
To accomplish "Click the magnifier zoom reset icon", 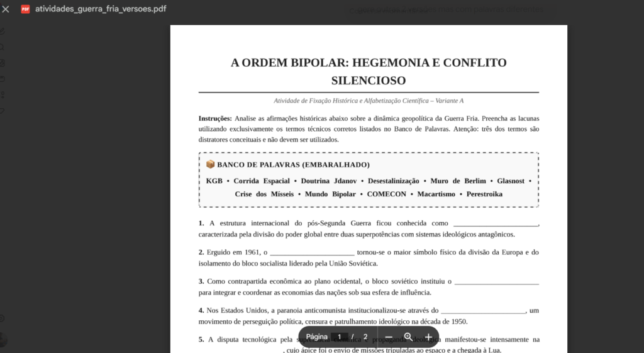I will point(408,337).
